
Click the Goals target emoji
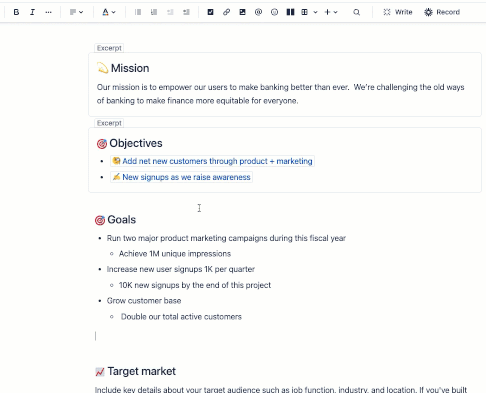point(100,220)
